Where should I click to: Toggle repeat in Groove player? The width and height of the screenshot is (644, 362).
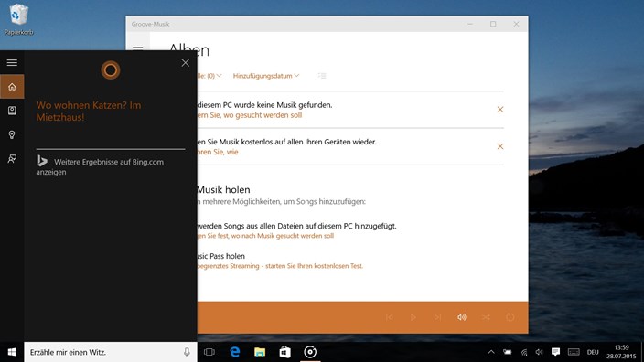(510, 317)
